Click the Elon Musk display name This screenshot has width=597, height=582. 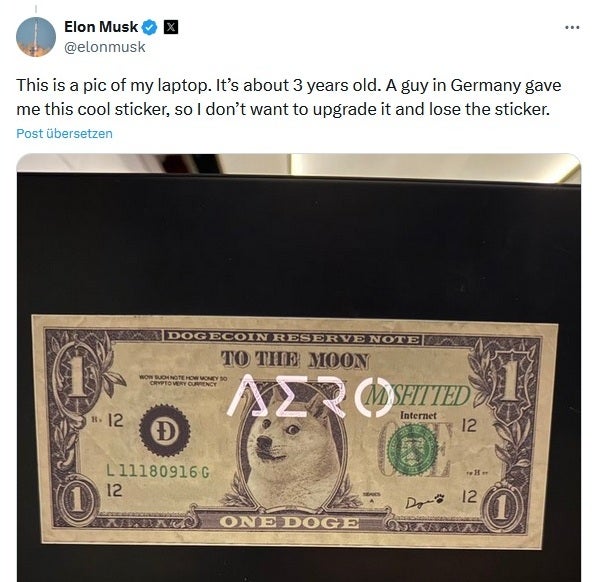(x=101, y=27)
